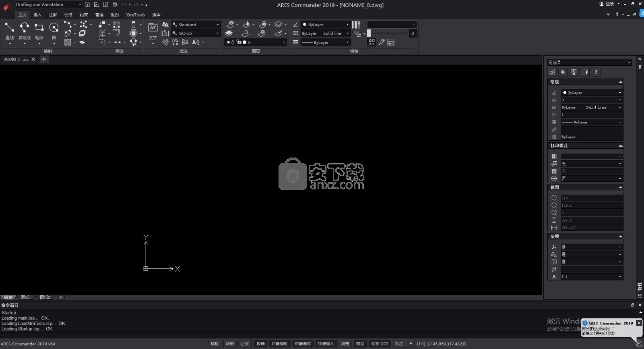This screenshot has width=644, height=349.
Task: Click the Save icon in quick access toolbar
Action: 105,4
